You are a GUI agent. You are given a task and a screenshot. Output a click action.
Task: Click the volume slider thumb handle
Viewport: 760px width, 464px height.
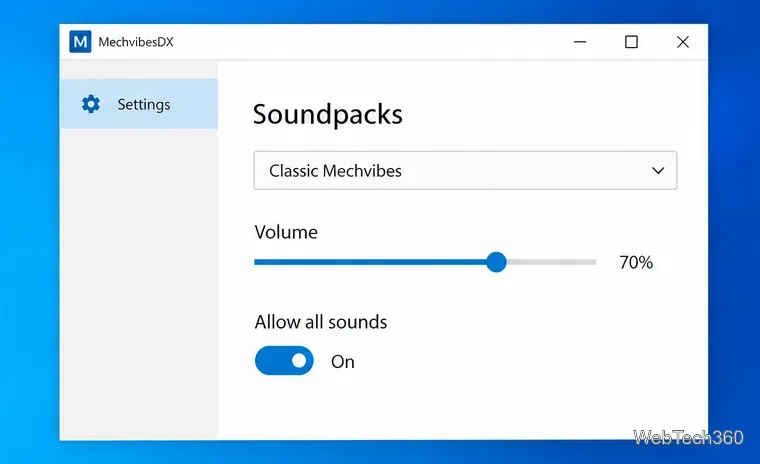(x=496, y=262)
